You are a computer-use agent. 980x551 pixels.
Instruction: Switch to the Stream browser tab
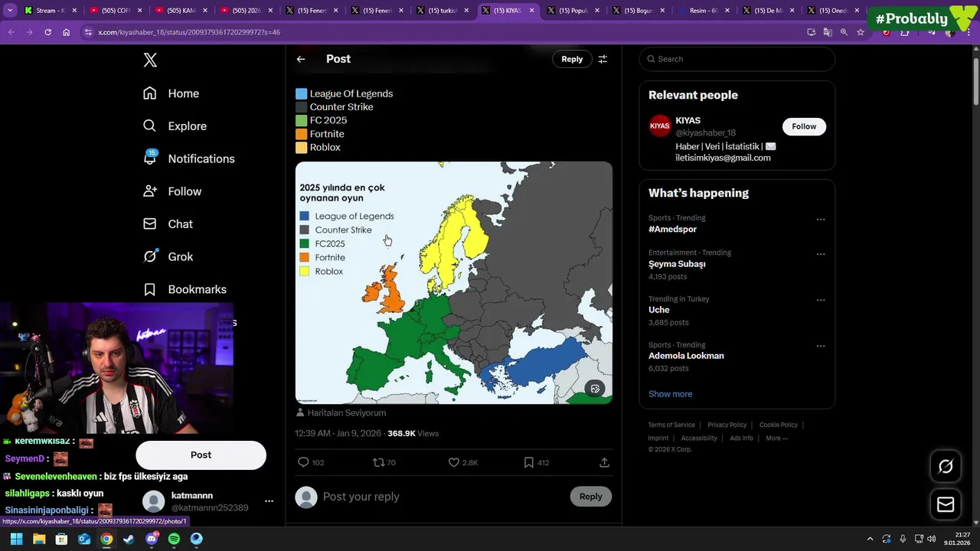pyautogui.click(x=50, y=11)
